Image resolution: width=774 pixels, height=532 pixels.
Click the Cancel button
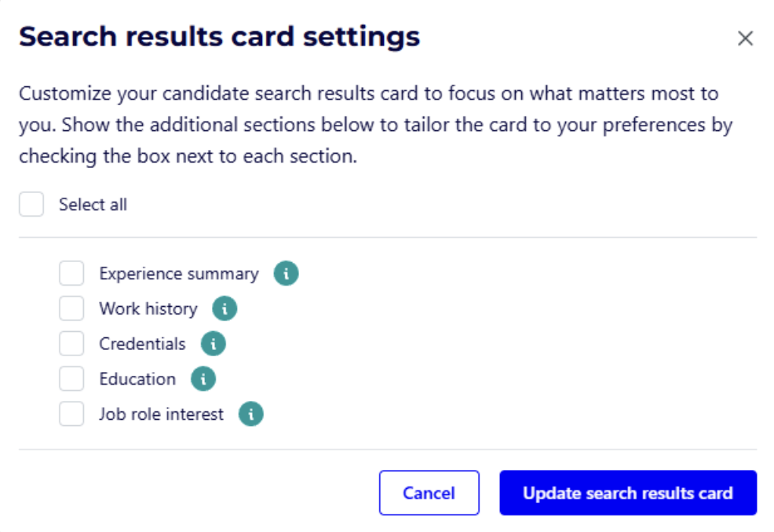[429, 493]
